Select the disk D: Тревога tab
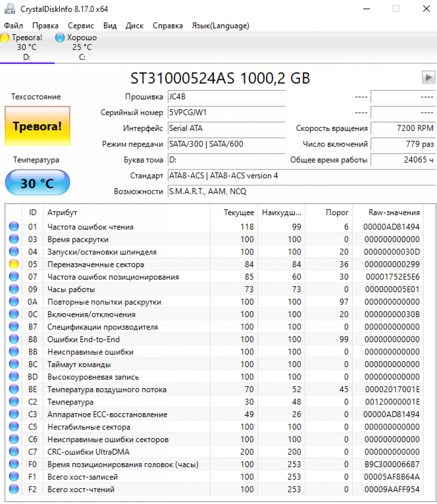The width and height of the screenshot is (437, 504). click(x=27, y=47)
